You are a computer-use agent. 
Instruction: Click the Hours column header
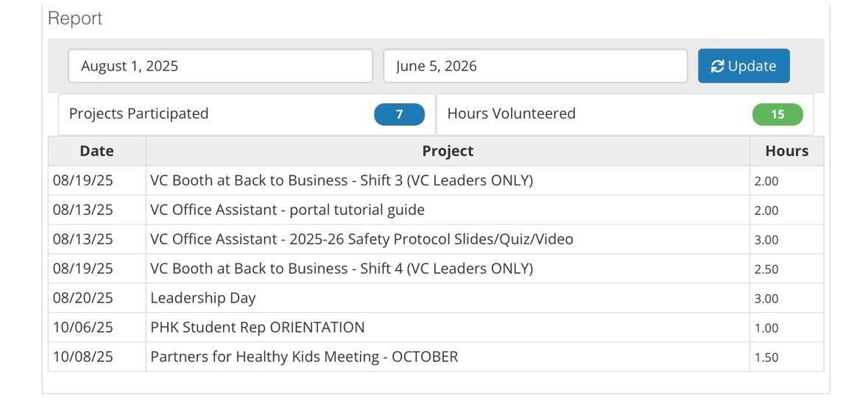click(786, 151)
